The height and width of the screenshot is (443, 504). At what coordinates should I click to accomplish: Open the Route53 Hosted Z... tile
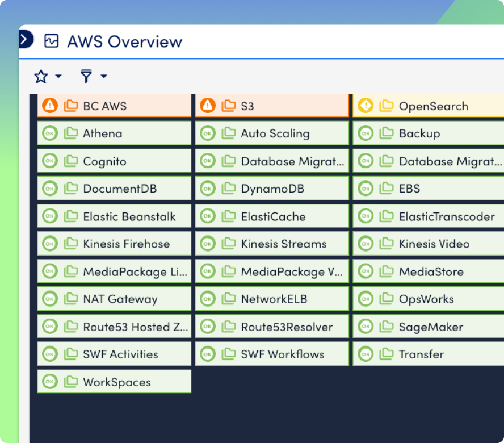[x=114, y=327]
